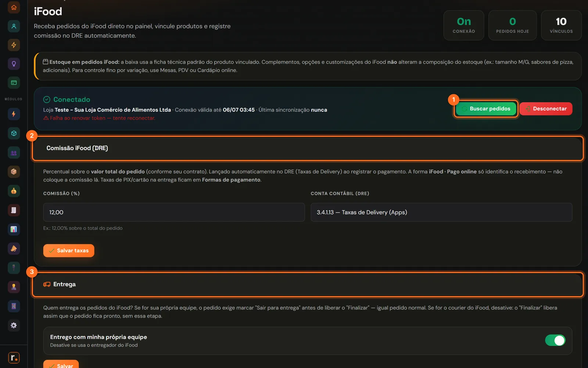
Task: Focus the Comissão (%) input field
Action: tap(174, 212)
